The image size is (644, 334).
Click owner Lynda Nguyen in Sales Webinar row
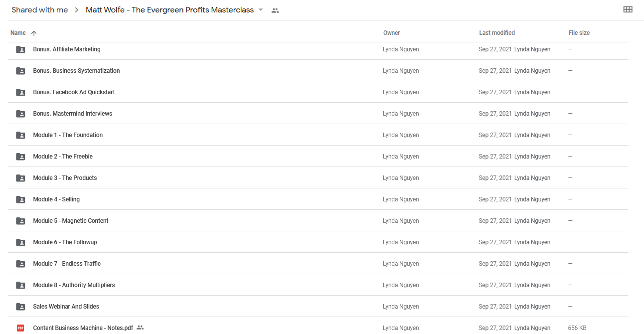(x=401, y=307)
